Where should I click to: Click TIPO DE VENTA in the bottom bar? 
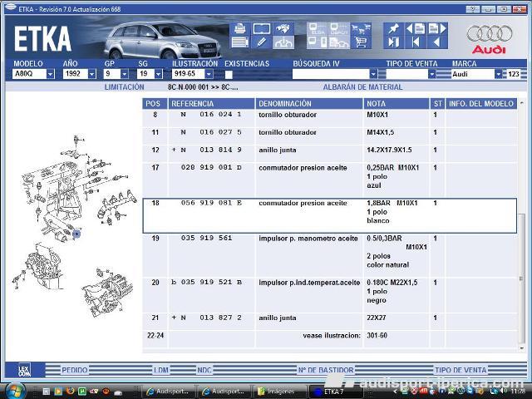click(461, 370)
